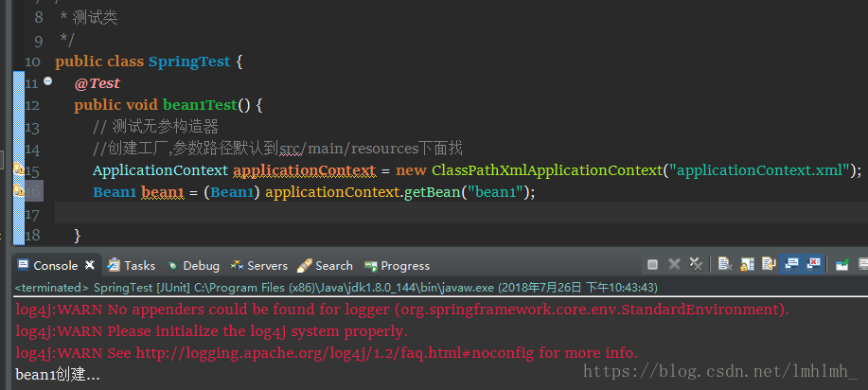The height and width of the screenshot is (390, 868).
Task: Toggle Scroll Lock padlock icon in Console
Action: click(x=748, y=264)
